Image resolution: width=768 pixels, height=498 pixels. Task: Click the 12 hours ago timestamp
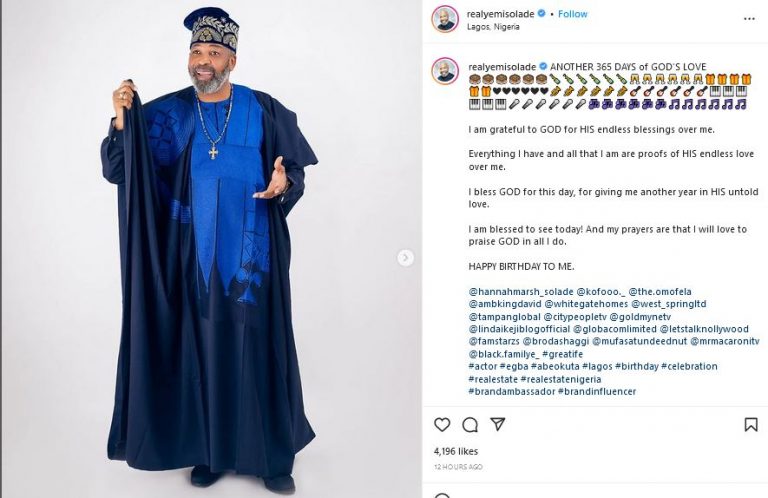[x=458, y=467]
